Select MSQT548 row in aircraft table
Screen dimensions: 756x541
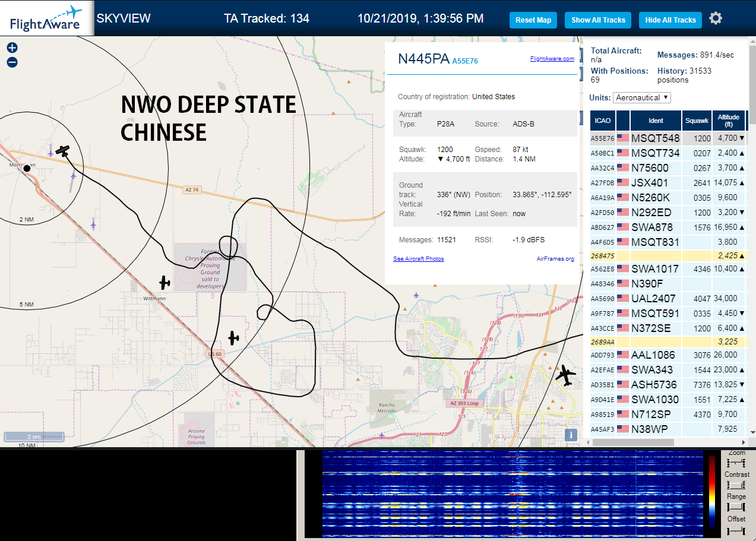(x=668, y=138)
